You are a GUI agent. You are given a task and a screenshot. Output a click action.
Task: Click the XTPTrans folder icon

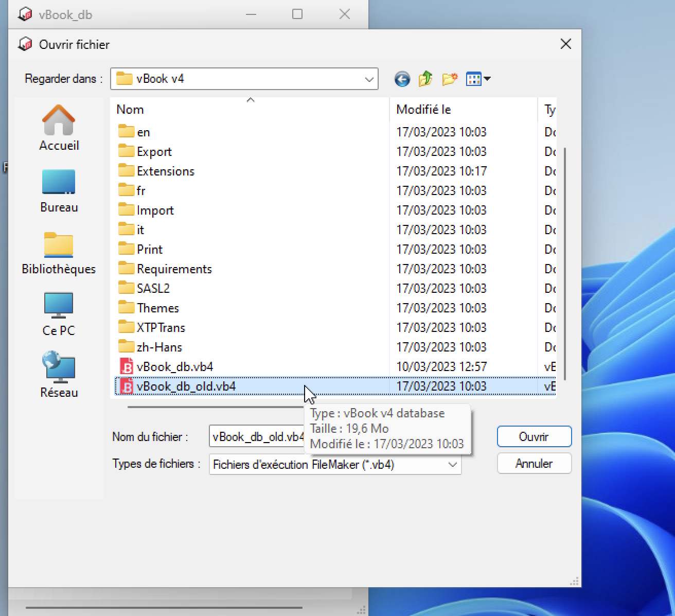click(126, 327)
